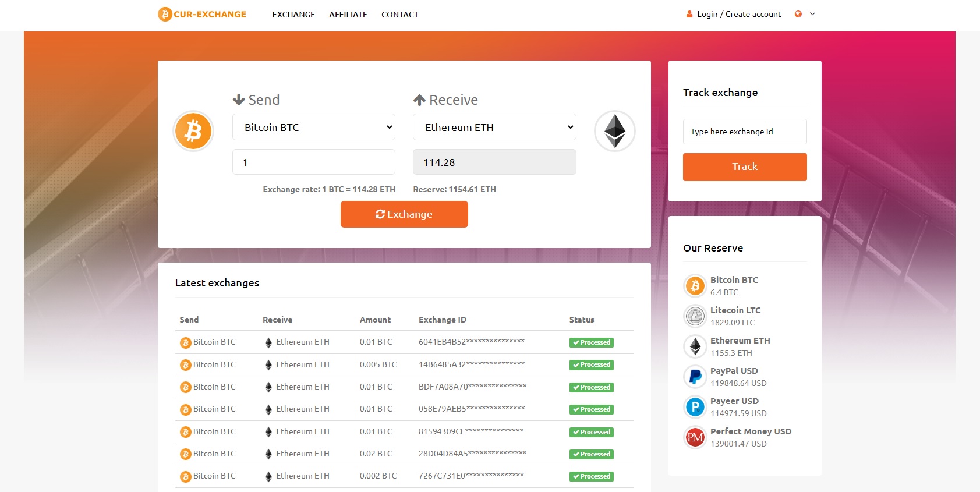Click the Status column header
Viewport: 980px width, 492px height.
point(582,320)
